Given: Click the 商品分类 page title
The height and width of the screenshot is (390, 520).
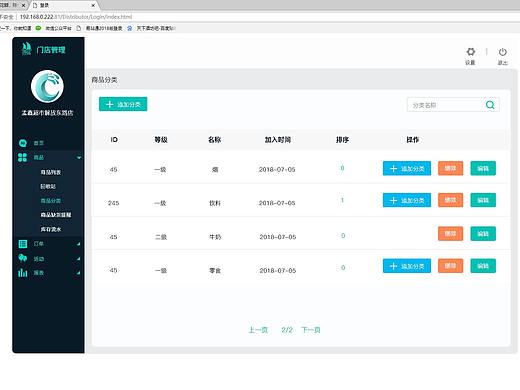Looking at the screenshot, I should tap(104, 80).
